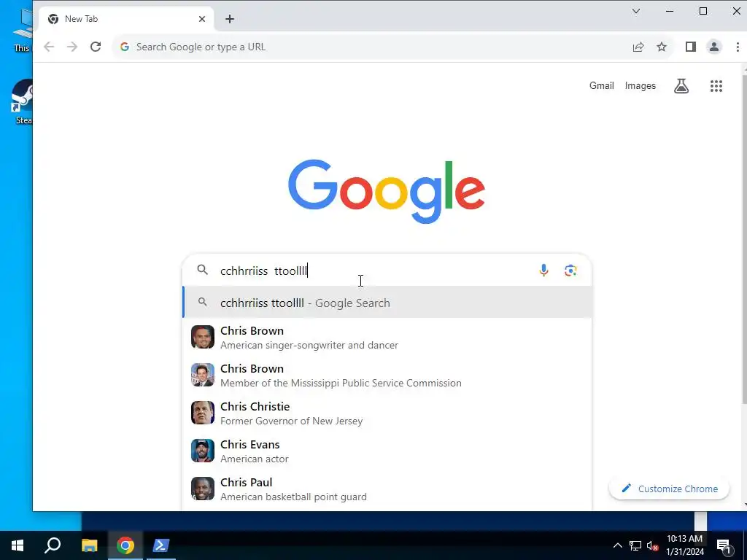747x560 pixels.
Task: Show hidden system tray icons
Action: (617, 545)
